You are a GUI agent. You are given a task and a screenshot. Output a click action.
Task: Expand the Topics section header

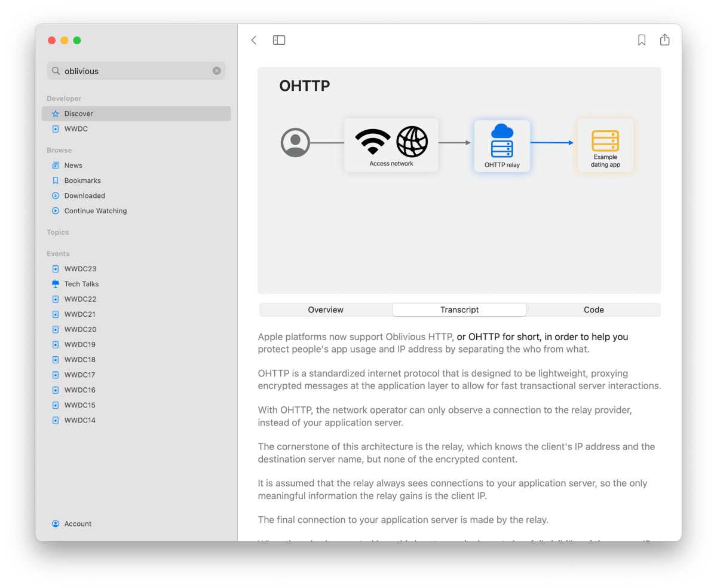pos(58,232)
